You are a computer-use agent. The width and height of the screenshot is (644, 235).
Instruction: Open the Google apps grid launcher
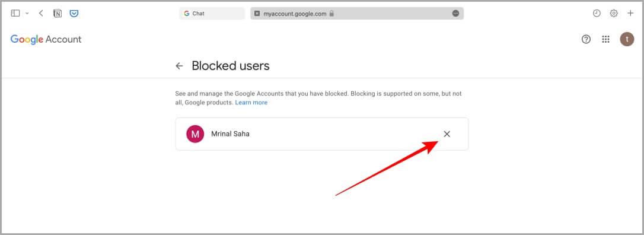click(605, 39)
